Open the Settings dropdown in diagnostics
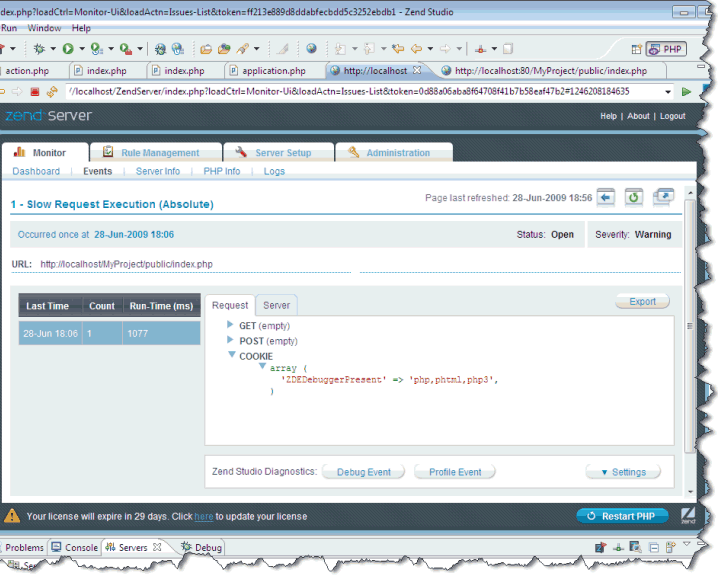718x576 pixels. pos(623,472)
